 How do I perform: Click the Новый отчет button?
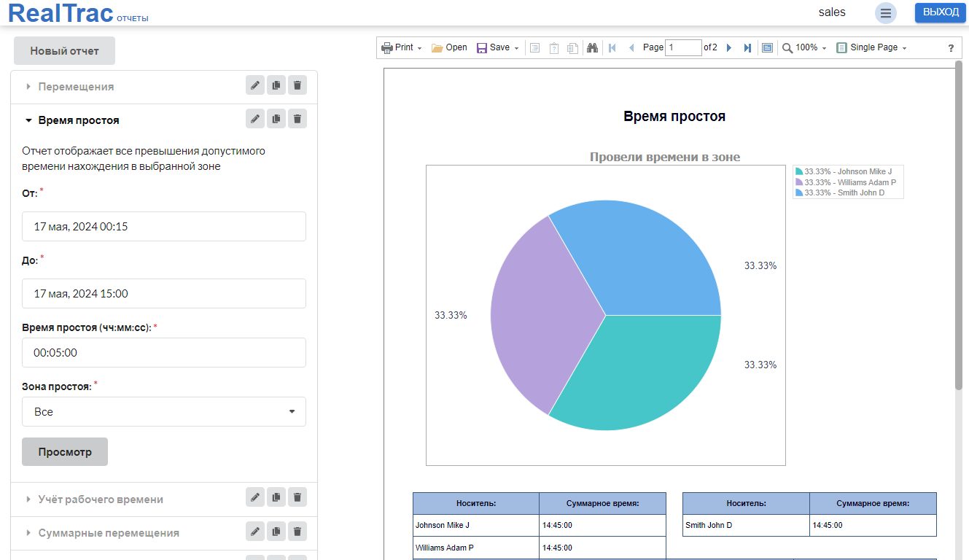click(x=65, y=51)
